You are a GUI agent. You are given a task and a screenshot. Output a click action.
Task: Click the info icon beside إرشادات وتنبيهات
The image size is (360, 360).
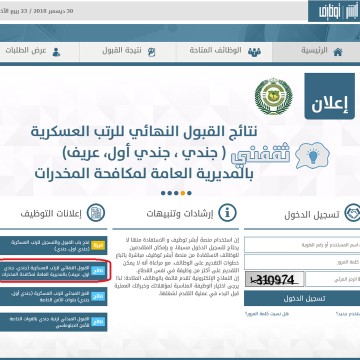pos(227,213)
